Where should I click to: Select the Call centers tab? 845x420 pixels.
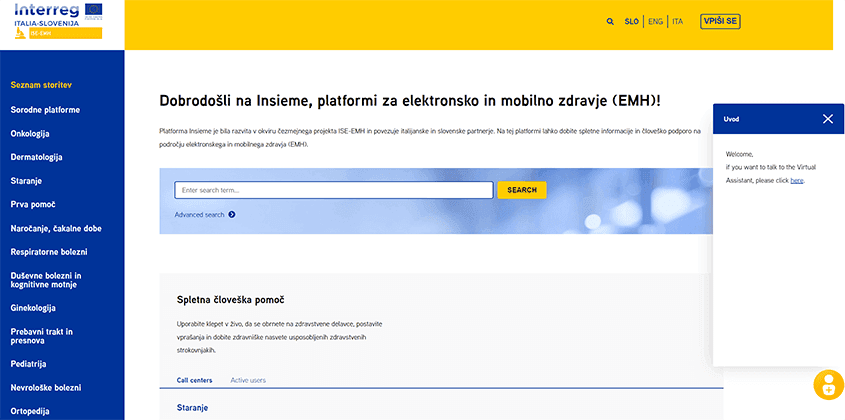[195, 380]
